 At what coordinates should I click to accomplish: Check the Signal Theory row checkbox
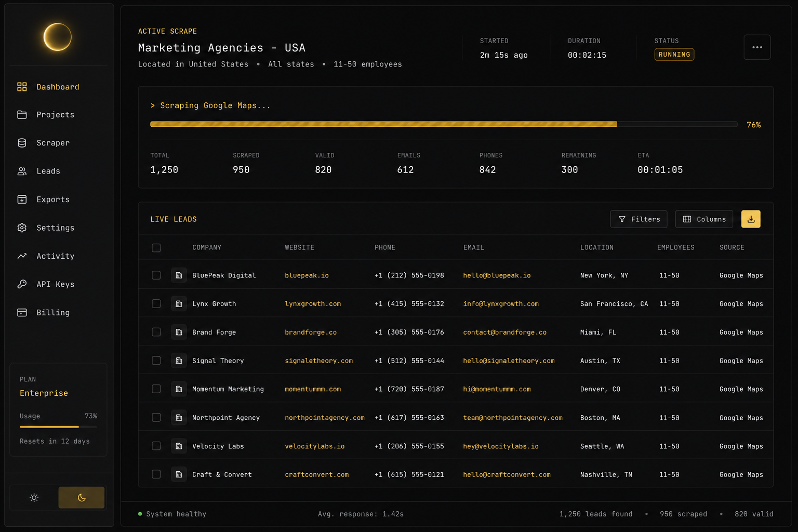[156, 361]
